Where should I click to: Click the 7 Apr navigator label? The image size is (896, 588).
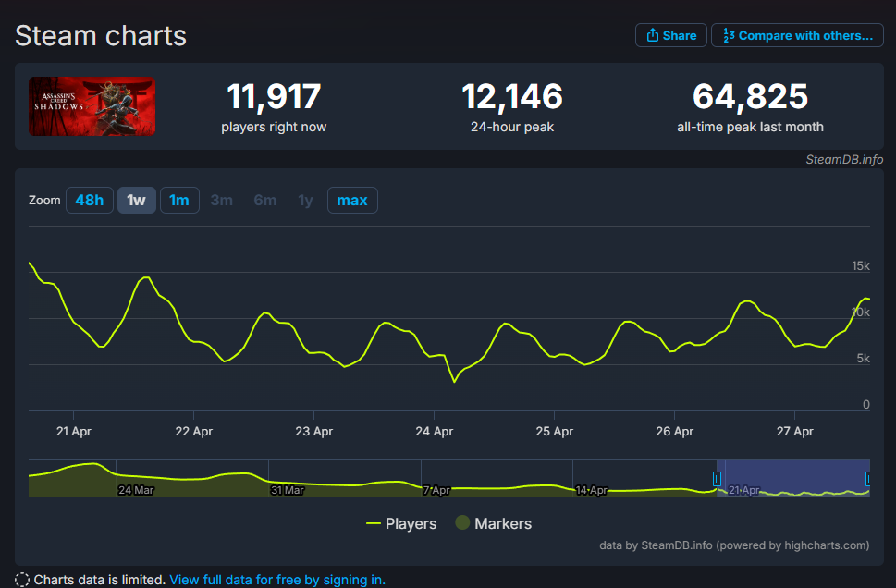[x=436, y=490]
